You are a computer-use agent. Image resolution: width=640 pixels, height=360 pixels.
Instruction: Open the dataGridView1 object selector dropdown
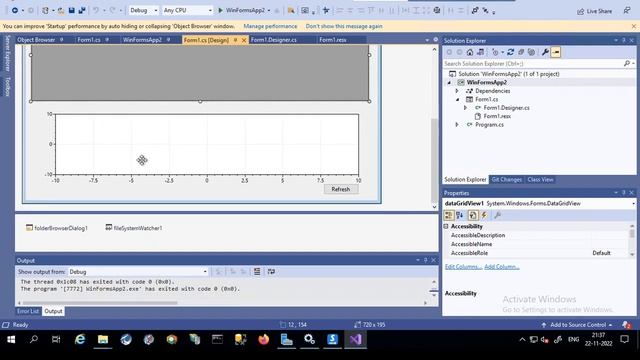point(633,203)
